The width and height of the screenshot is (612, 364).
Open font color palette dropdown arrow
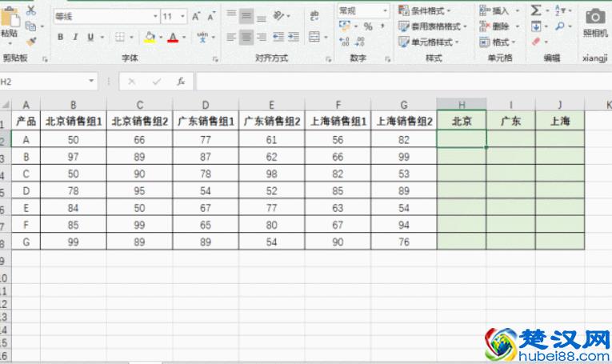click(x=184, y=38)
